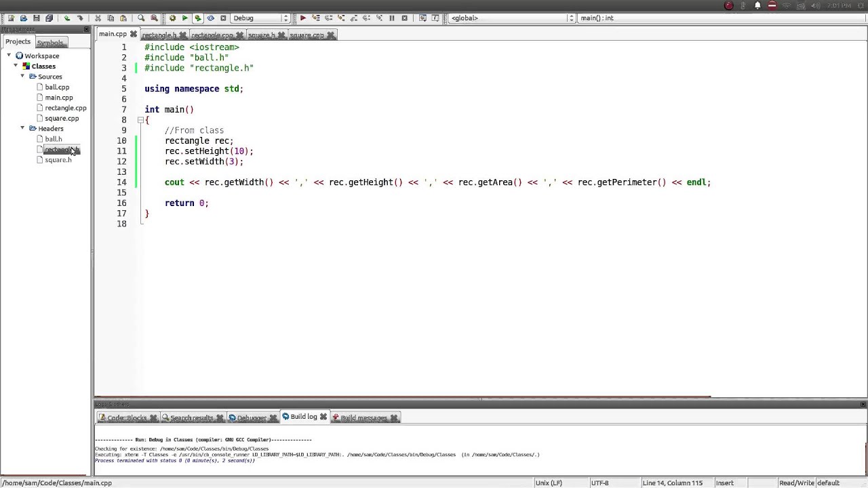The width and height of the screenshot is (868, 488).
Task: Build the project with the gear icon
Action: tap(172, 18)
